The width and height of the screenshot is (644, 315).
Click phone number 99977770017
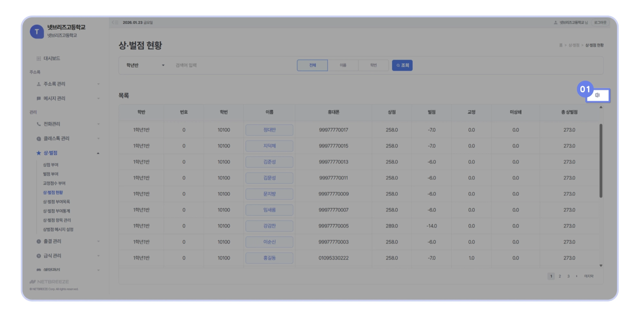click(334, 130)
